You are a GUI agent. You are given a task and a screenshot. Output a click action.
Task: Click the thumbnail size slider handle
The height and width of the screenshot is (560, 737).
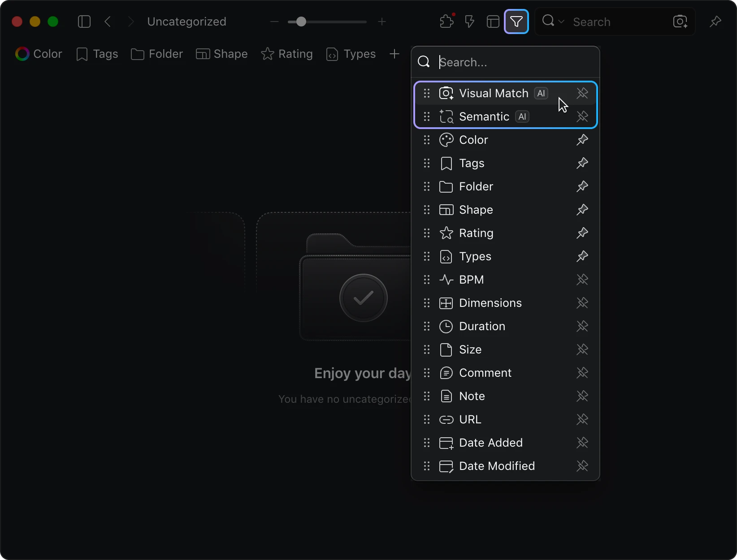coord(301,22)
